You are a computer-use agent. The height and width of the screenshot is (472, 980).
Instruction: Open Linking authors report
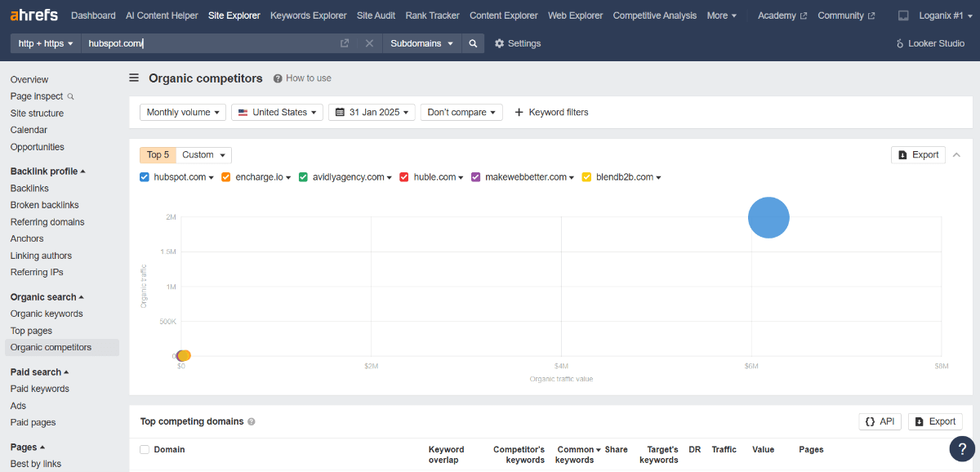tap(41, 256)
